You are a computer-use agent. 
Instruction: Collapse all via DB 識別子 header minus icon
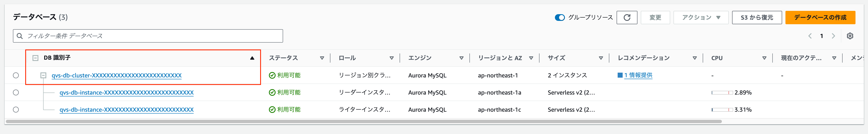pos(35,58)
